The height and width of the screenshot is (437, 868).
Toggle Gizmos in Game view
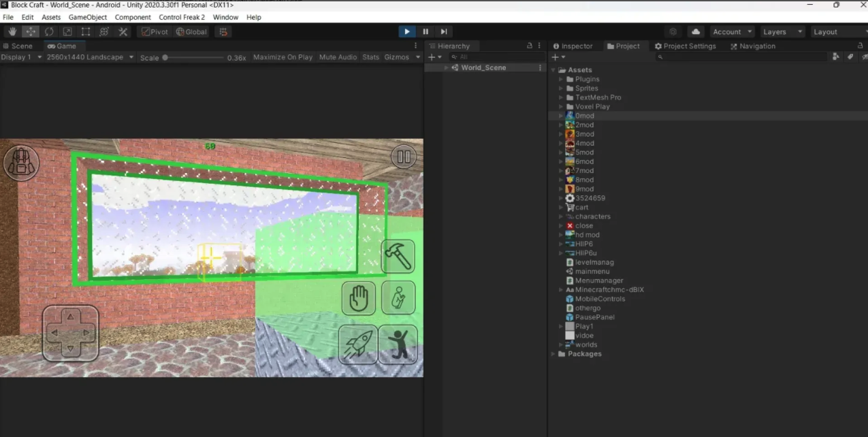point(397,57)
